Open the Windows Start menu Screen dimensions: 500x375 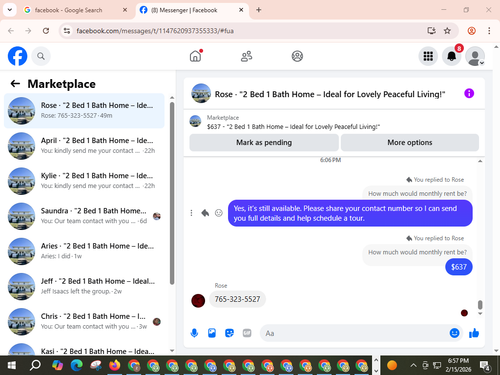pyautogui.click(x=12, y=366)
